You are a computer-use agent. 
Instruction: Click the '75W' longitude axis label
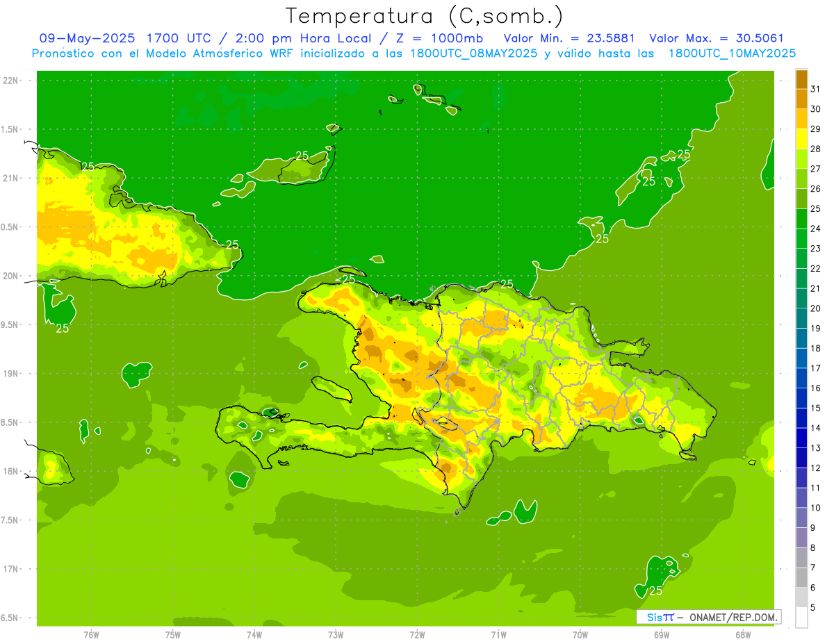(173, 635)
